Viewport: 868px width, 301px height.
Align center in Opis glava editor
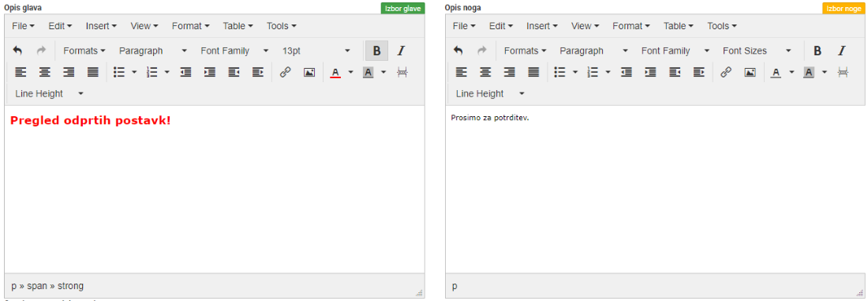pos(44,72)
